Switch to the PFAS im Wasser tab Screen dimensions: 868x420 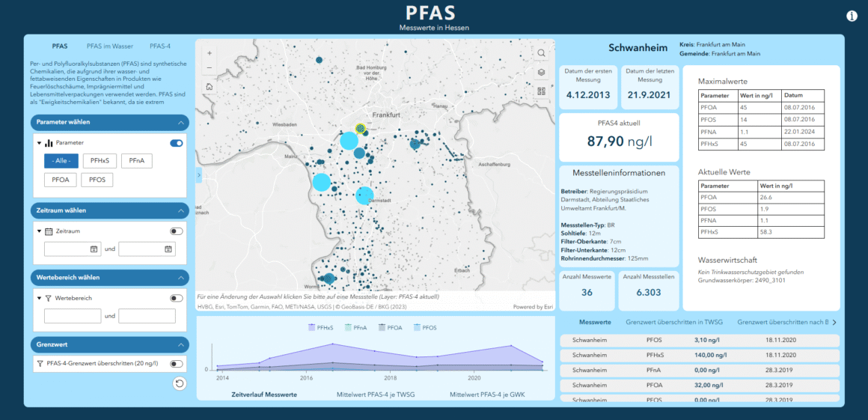coord(109,46)
